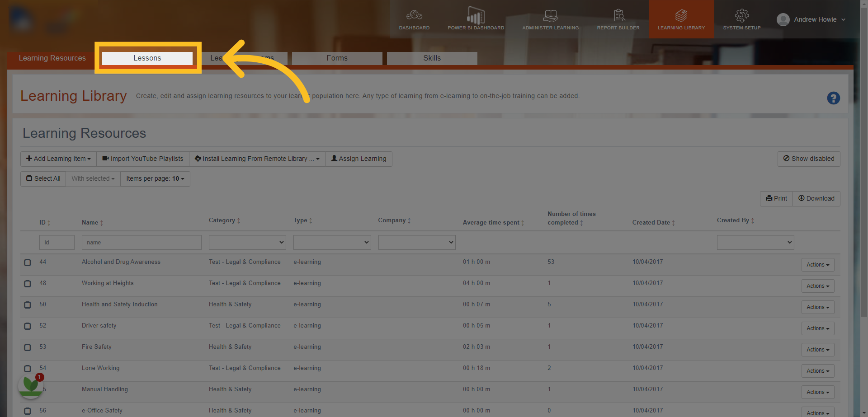Sort by Number of times completed

pos(571,218)
